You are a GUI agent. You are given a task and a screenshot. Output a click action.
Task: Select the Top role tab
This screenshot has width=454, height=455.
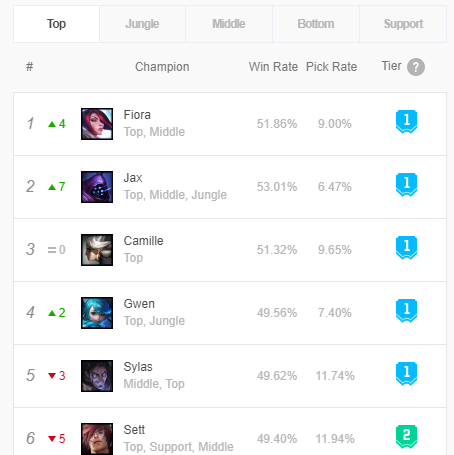click(56, 24)
